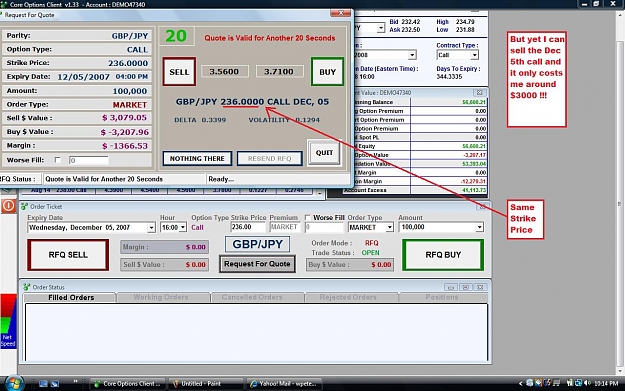Click the 3.5600 sell price box

tap(224, 72)
